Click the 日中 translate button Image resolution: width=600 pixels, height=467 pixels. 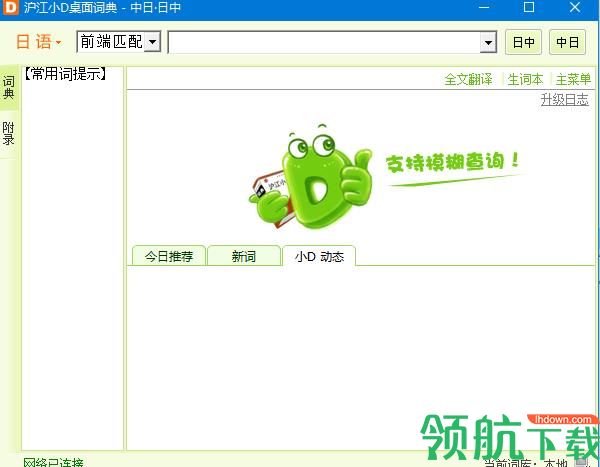(x=523, y=42)
